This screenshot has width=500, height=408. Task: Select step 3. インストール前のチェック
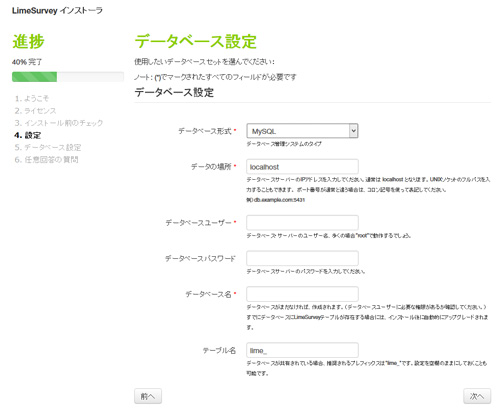tap(59, 123)
